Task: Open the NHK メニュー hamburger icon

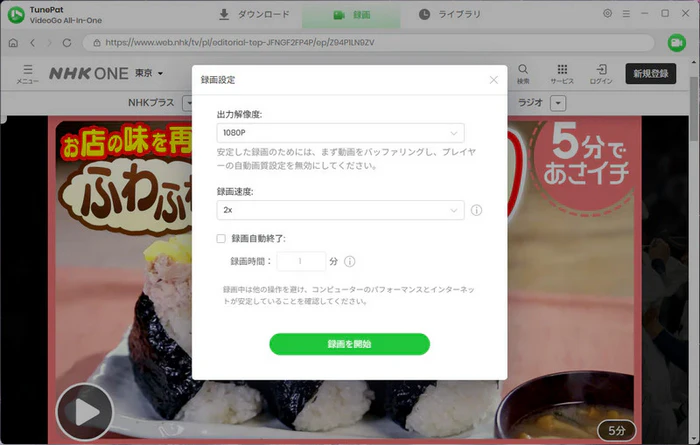Action: click(28, 74)
